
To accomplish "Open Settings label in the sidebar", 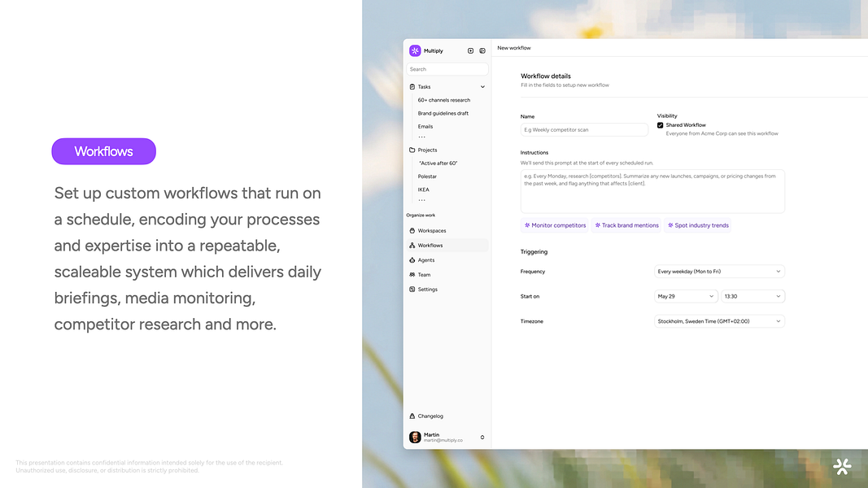I will coord(427,290).
